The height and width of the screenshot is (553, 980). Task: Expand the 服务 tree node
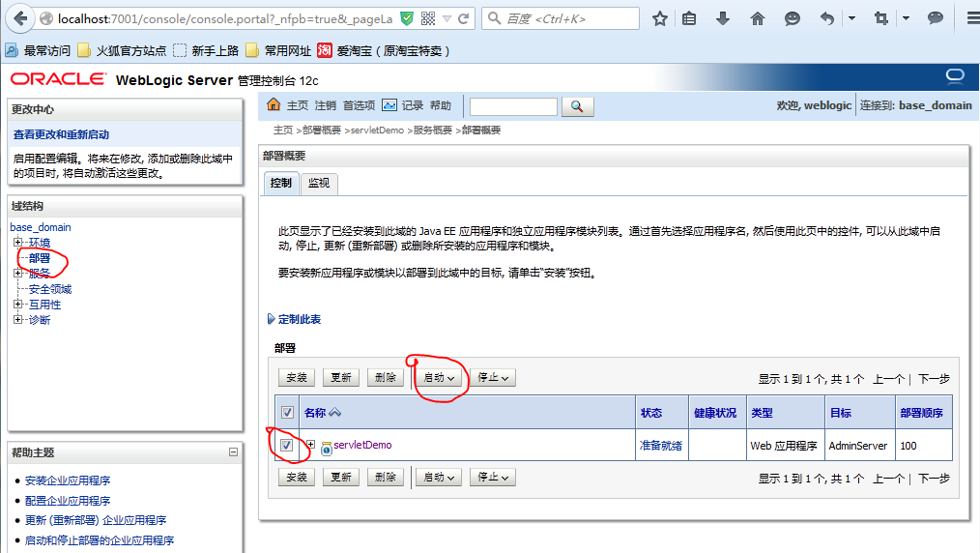click(x=17, y=273)
